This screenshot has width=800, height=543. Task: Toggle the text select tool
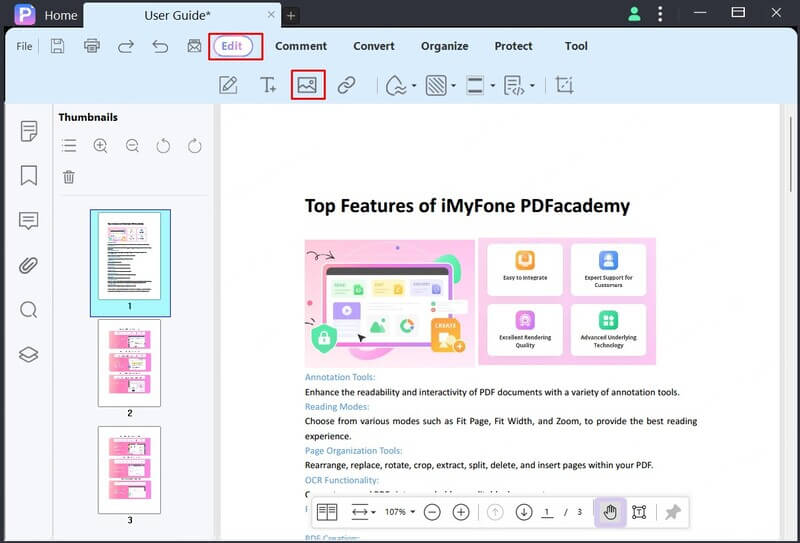tap(639, 512)
